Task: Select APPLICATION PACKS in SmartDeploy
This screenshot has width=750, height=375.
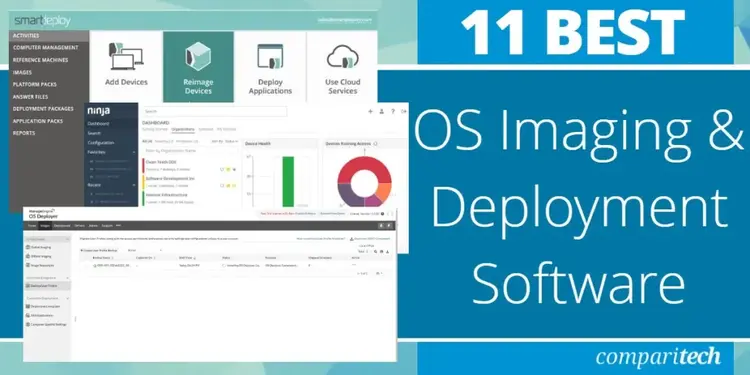Action: [38, 121]
